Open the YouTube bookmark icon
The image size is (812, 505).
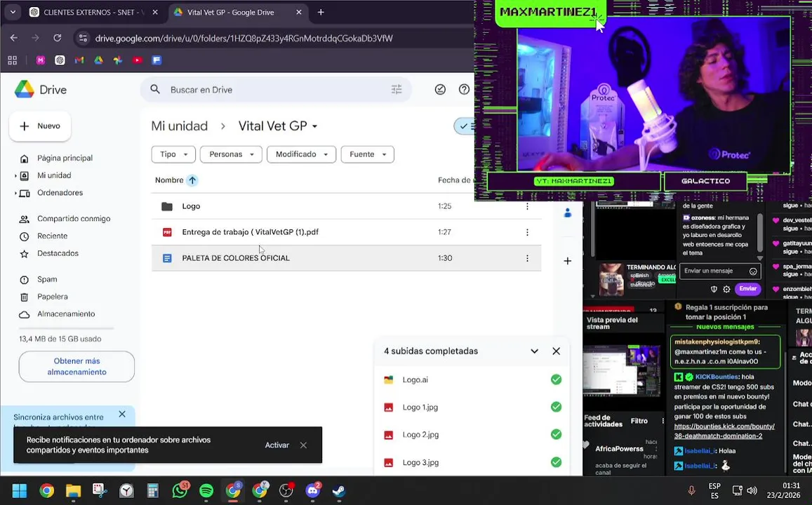coord(138,60)
